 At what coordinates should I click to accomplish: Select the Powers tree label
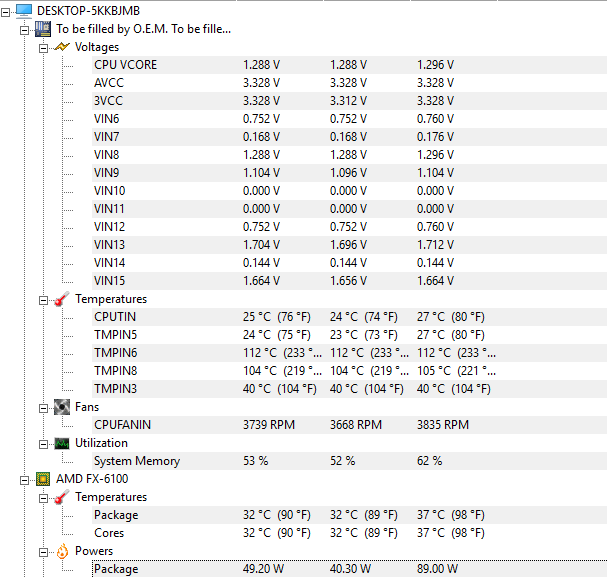(94, 551)
